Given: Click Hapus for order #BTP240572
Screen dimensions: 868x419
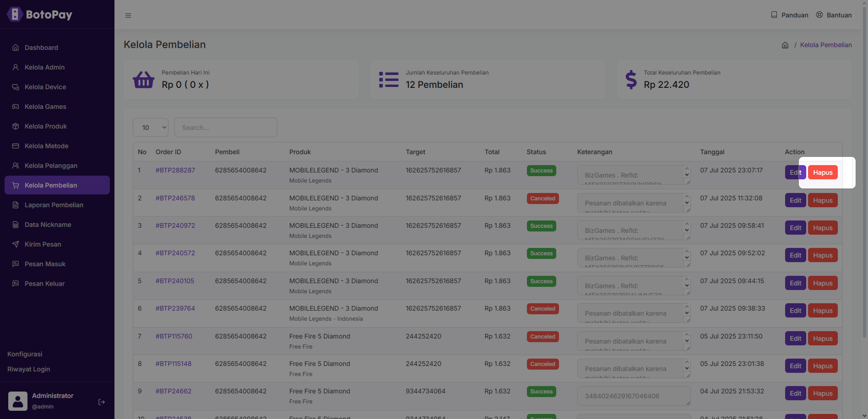Looking at the screenshot, I should (823, 255).
